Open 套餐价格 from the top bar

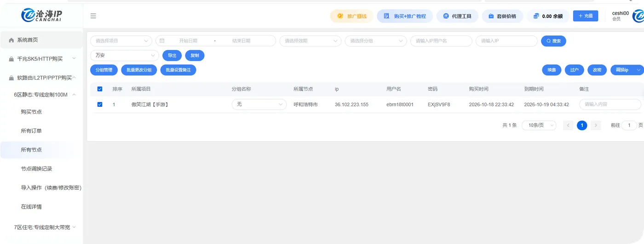coord(502,16)
